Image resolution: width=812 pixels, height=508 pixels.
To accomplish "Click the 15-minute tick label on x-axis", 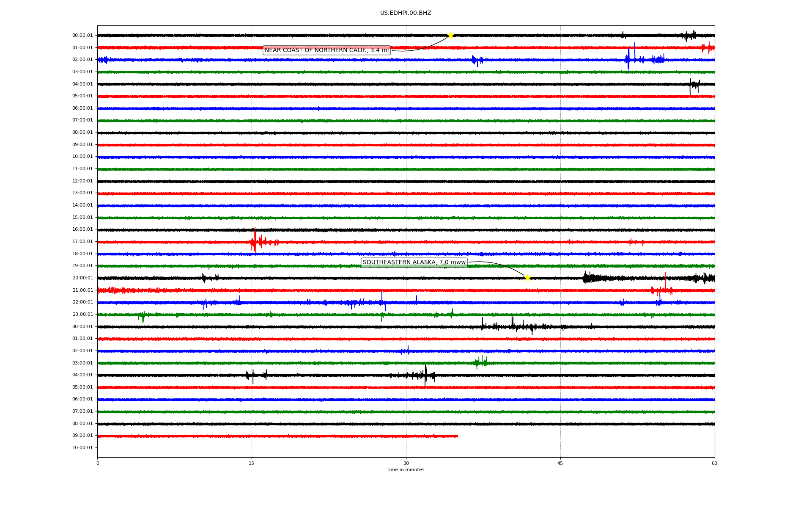I will pyautogui.click(x=252, y=463).
